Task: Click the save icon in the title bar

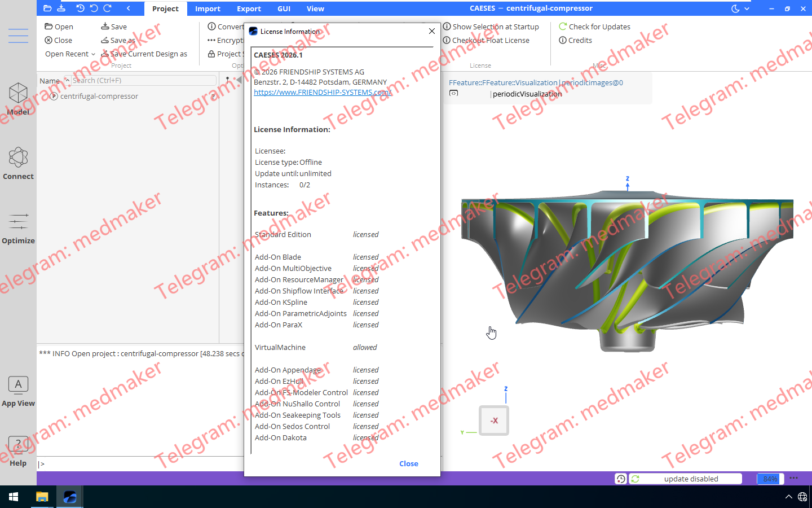Action: (61, 8)
